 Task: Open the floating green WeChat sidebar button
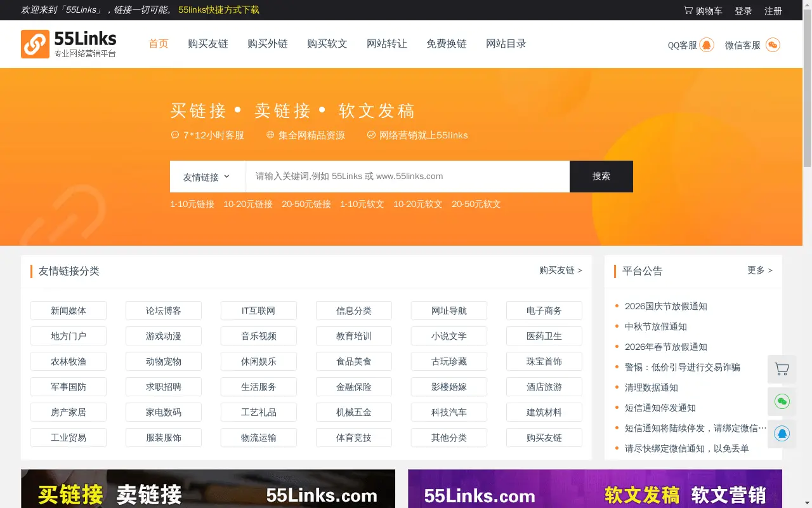[782, 401]
